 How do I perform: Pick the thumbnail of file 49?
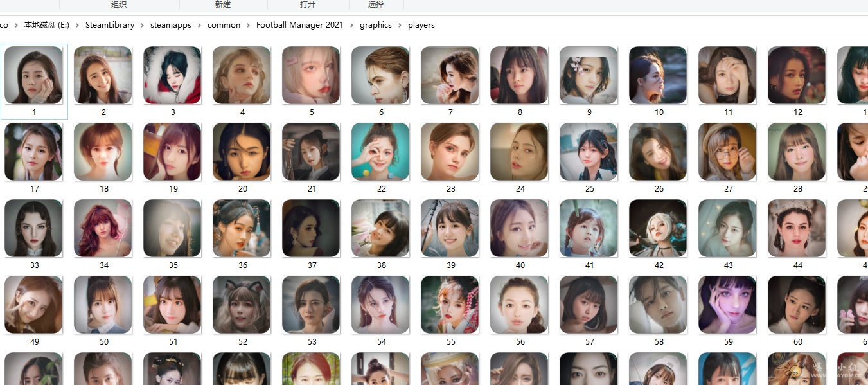pos(34,305)
